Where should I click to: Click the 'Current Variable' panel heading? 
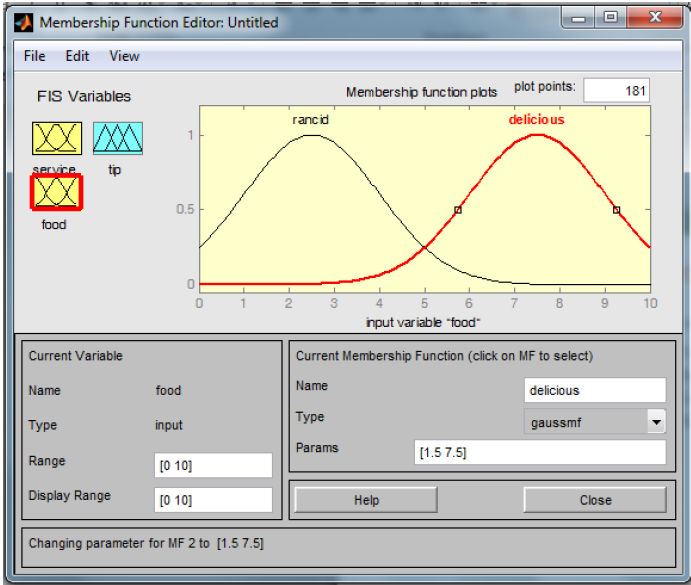75,356
